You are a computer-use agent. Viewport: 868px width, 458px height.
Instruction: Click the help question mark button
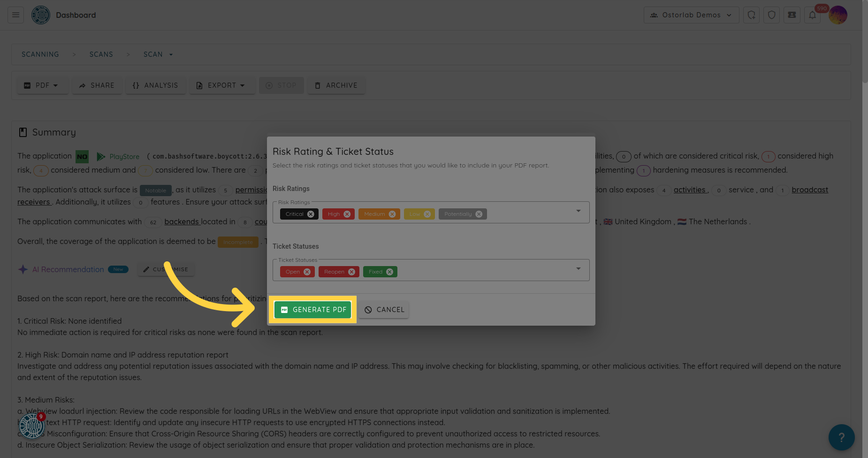841,437
